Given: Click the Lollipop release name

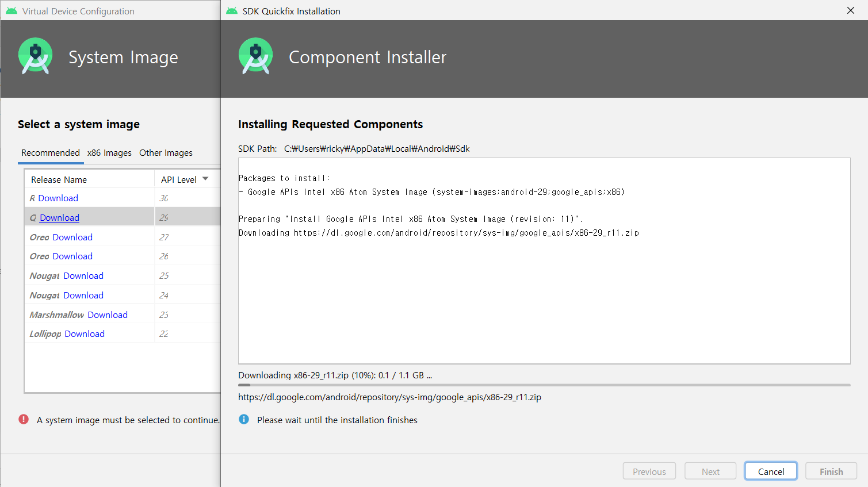Looking at the screenshot, I should (x=45, y=334).
